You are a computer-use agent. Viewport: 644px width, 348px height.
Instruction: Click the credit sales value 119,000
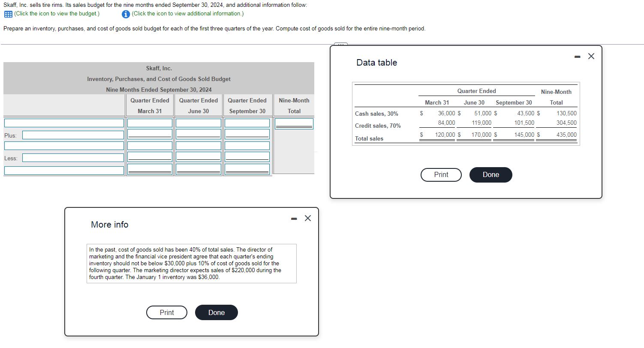point(481,123)
